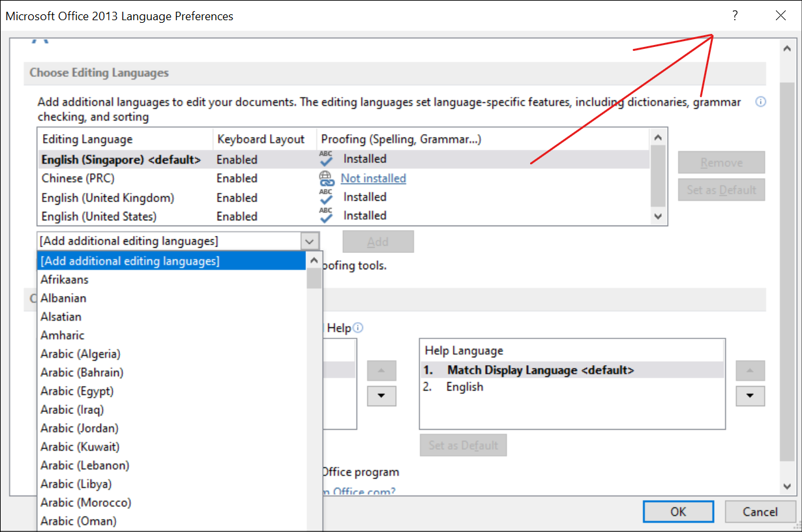The width and height of the screenshot is (802, 532).
Task: Choose Arabic (Lebanon) from the list
Action: (171, 465)
